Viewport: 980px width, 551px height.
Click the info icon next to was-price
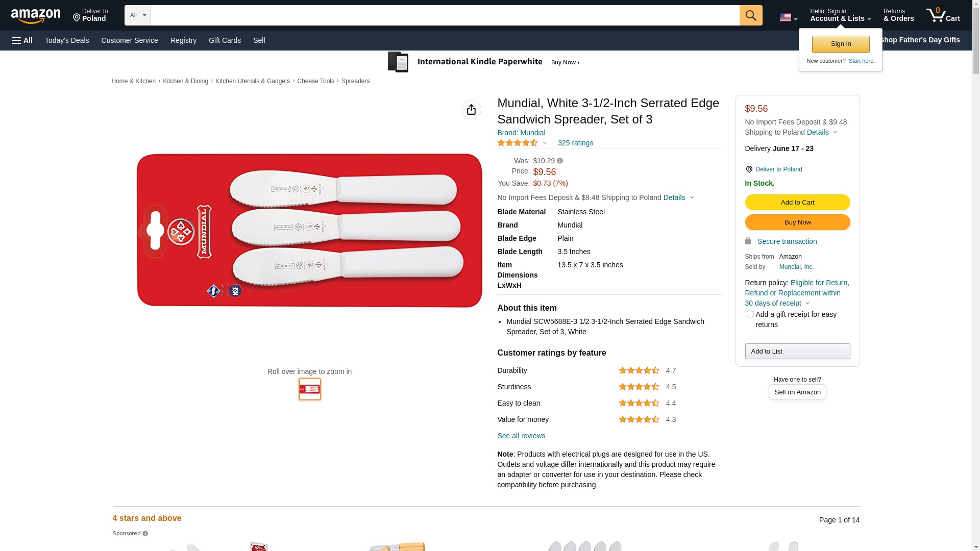560,161
